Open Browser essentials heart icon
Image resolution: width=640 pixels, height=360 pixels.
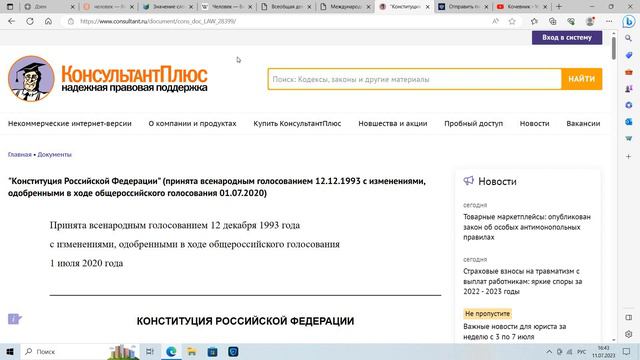coord(571,21)
